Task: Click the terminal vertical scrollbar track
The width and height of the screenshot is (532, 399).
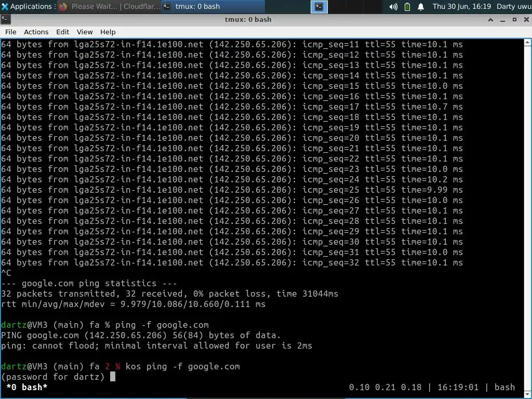Action: coord(528,217)
